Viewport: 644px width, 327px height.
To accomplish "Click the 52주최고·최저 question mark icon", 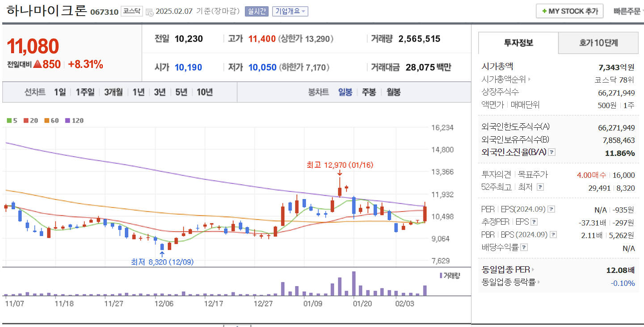I will point(540,188).
